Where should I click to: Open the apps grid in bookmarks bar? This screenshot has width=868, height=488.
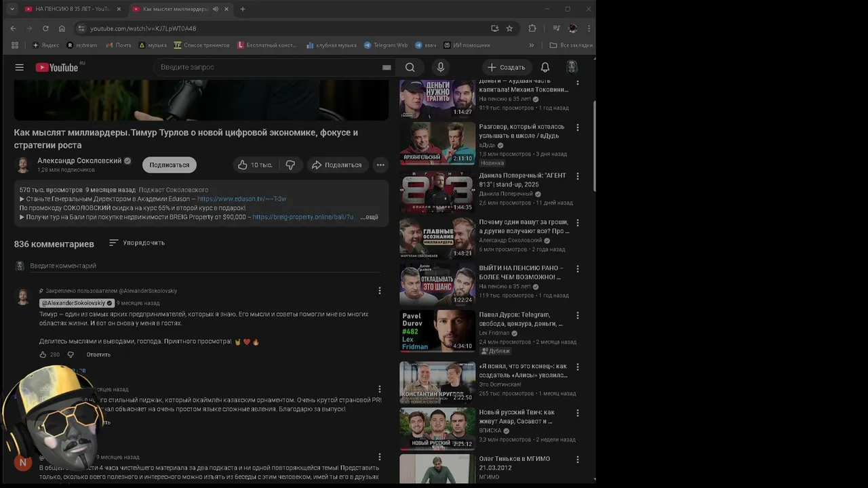tap(15, 45)
